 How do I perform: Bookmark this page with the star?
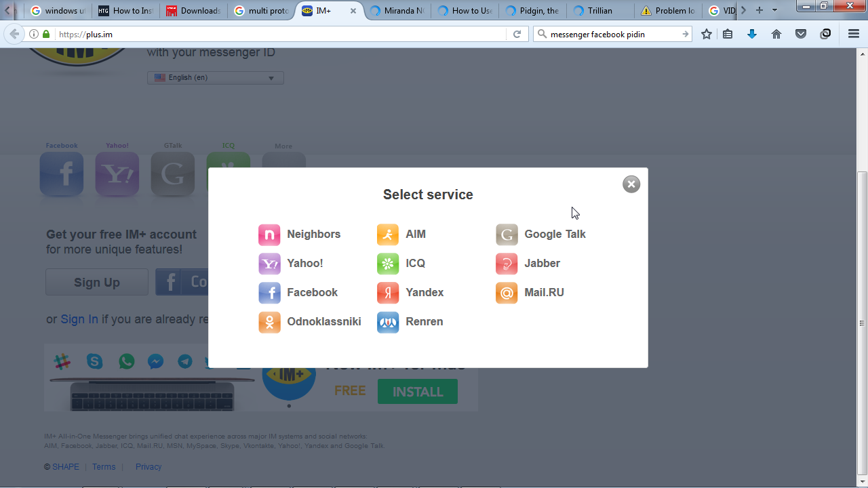[707, 34]
